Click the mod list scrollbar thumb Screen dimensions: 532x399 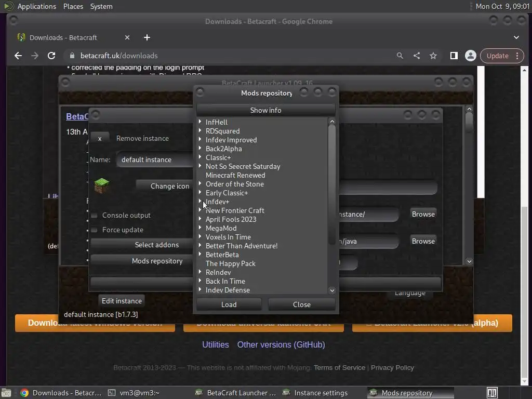click(x=332, y=185)
